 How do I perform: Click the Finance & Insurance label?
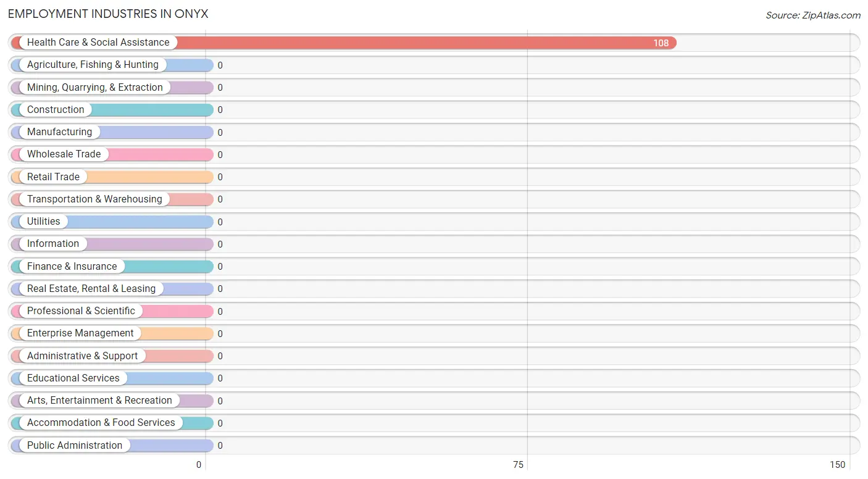click(72, 267)
